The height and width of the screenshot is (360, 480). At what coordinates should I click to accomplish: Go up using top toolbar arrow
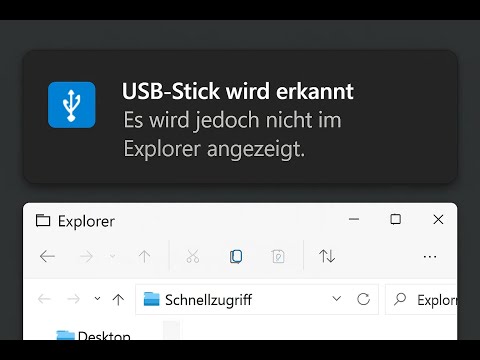click(144, 256)
